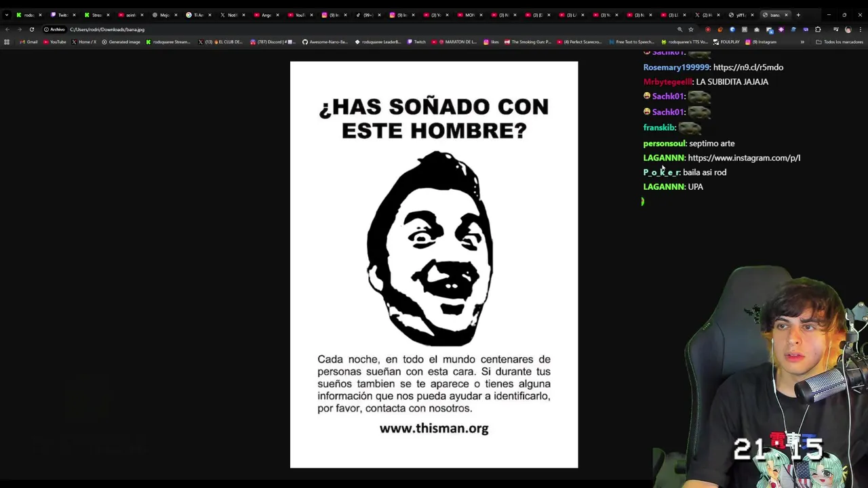Open the tab search dropdown arrow
Screen dimensions: 868x488
(x=7, y=15)
